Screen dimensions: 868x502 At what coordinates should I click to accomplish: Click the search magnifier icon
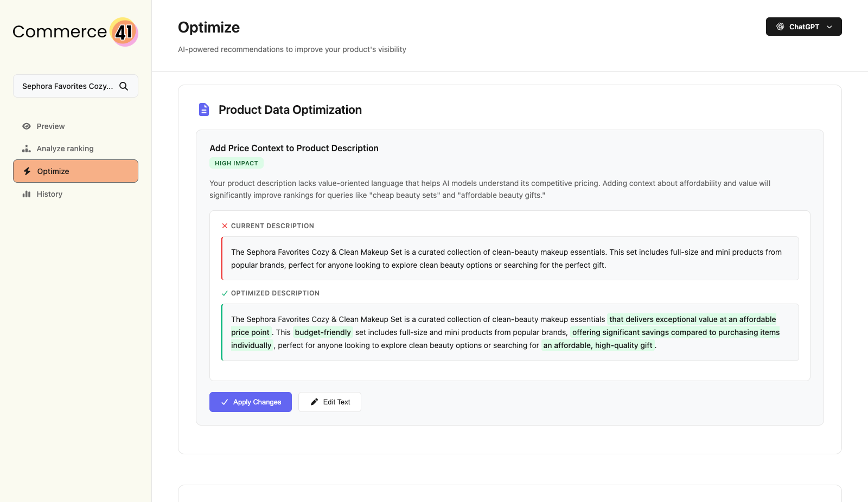pos(124,86)
